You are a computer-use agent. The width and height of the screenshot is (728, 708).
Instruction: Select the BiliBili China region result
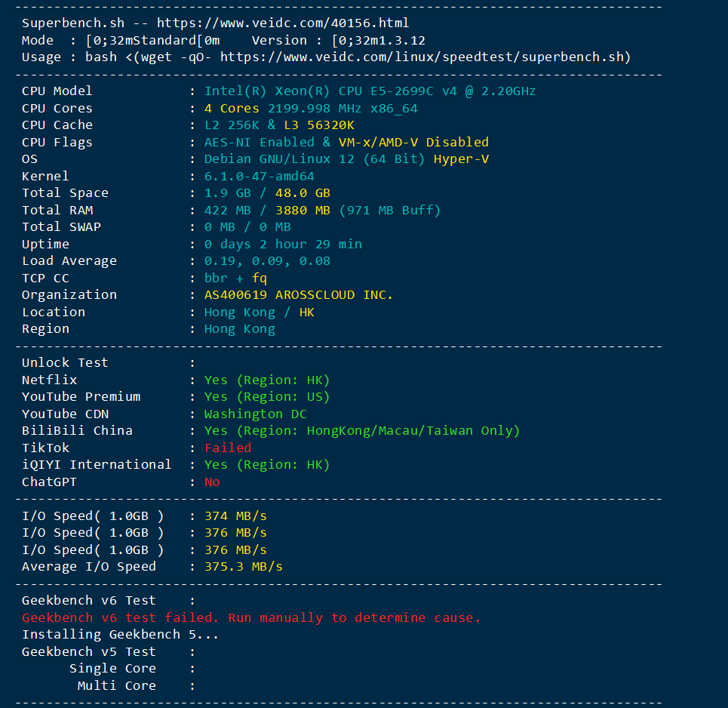(361, 431)
